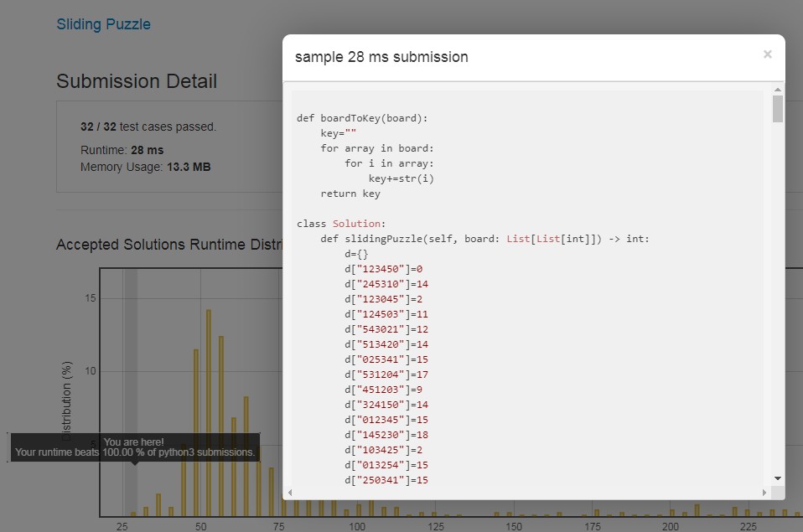Screen dimensions: 803x532
Task: Click the line d["531204"]=17
Action: coord(386,374)
